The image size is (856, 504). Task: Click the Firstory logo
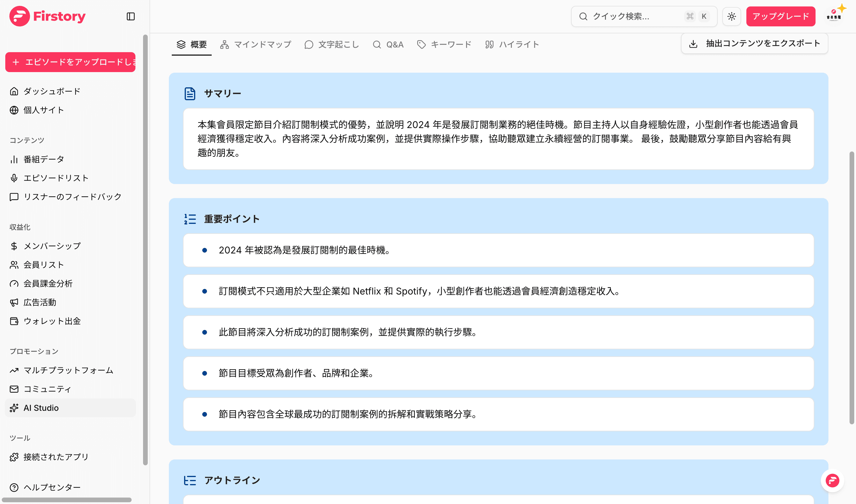(x=47, y=16)
